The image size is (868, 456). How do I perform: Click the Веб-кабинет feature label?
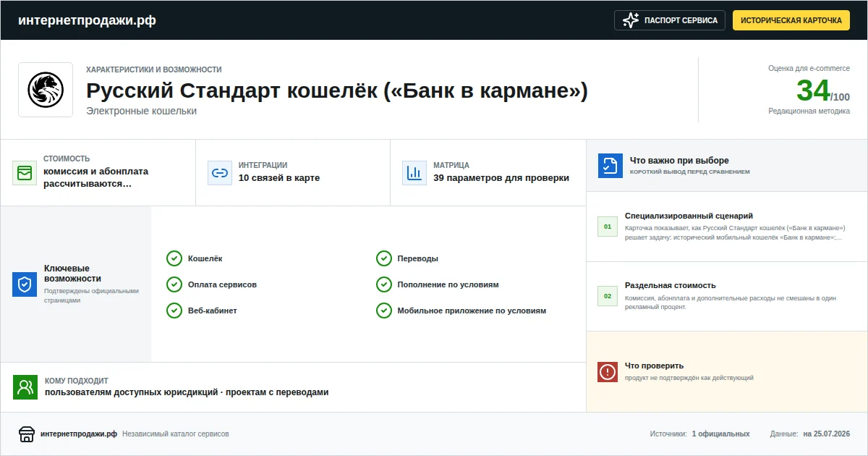point(213,311)
